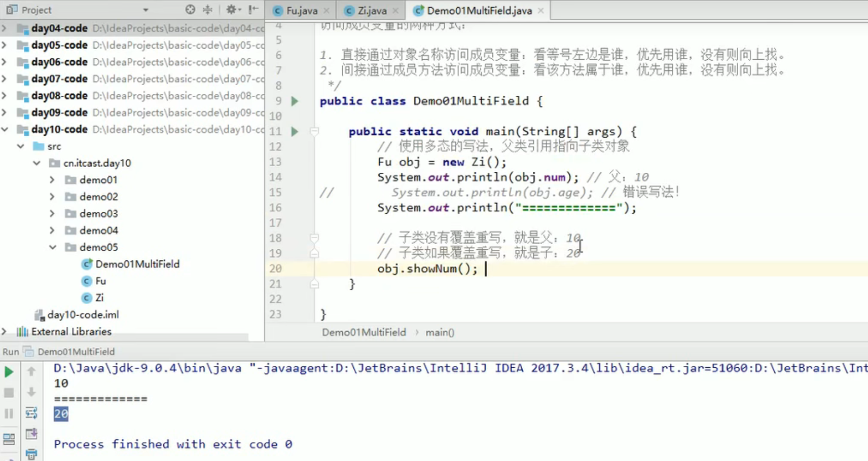Click the day10-code.iml file icon
Viewport: 868px width, 461px height.
pyautogui.click(x=39, y=315)
